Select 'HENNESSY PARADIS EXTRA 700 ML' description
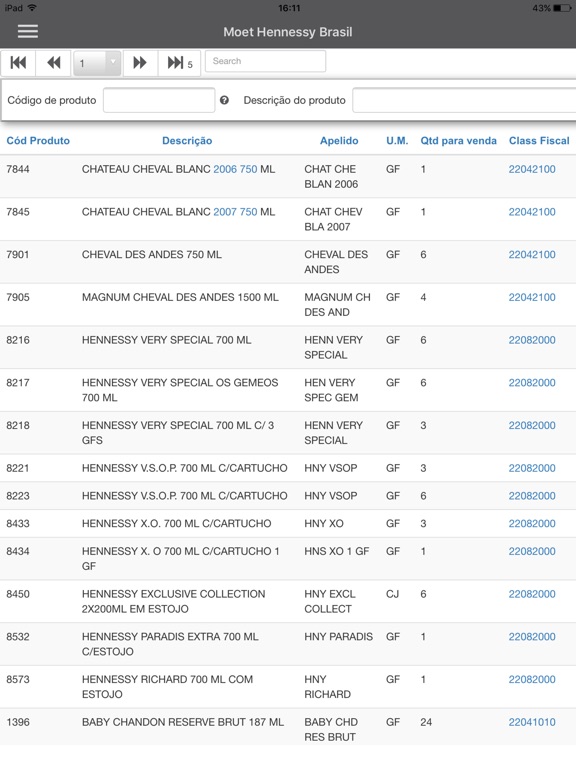Screen dimensions: 576x768 click(170, 644)
